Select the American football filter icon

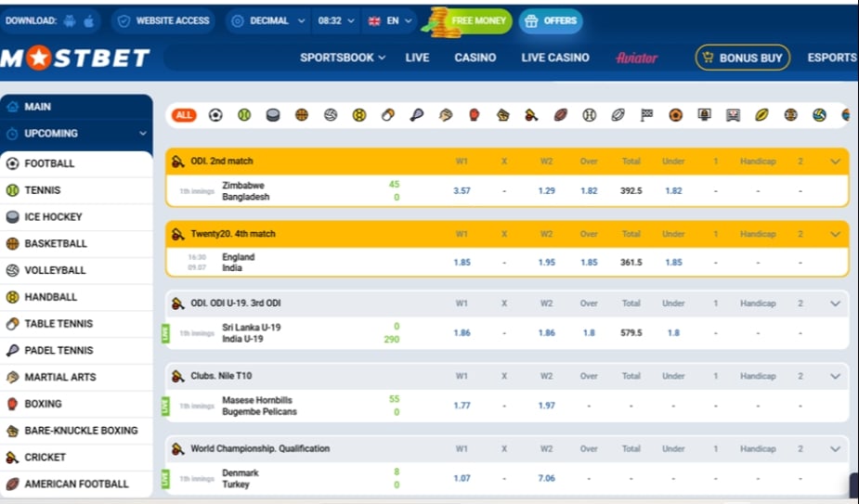pos(560,115)
